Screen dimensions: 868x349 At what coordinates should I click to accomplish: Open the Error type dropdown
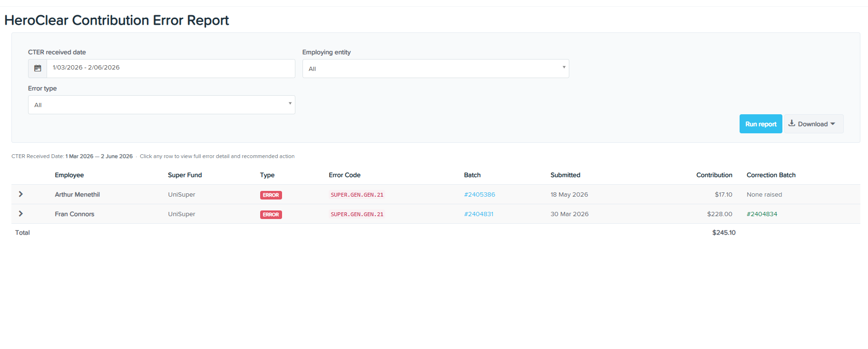[162, 105]
